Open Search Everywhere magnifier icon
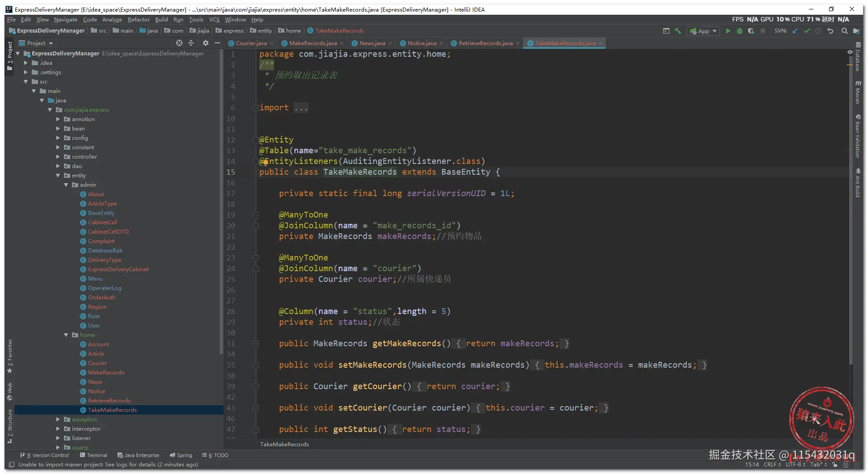Image resolution: width=868 pixels, height=474 pixels. (x=844, y=31)
